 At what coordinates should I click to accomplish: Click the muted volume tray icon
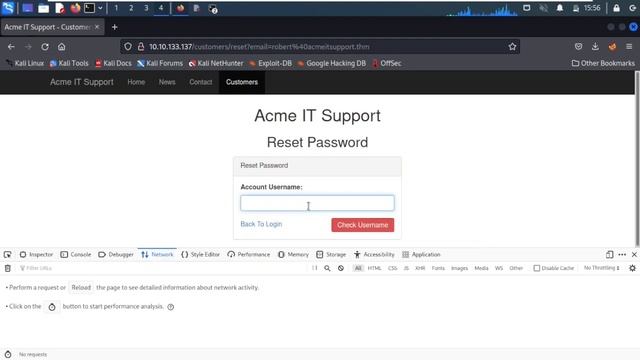pyautogui.click(x=543, y=8)
